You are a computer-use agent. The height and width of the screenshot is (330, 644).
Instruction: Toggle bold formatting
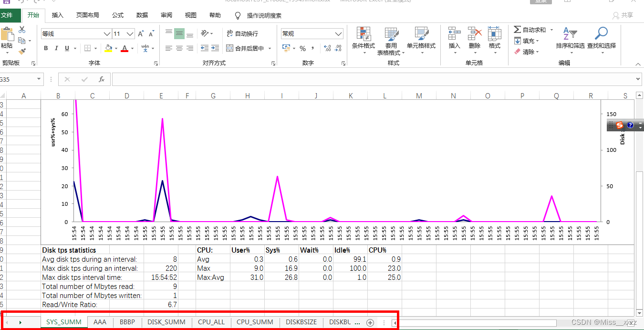click(46, 48)
